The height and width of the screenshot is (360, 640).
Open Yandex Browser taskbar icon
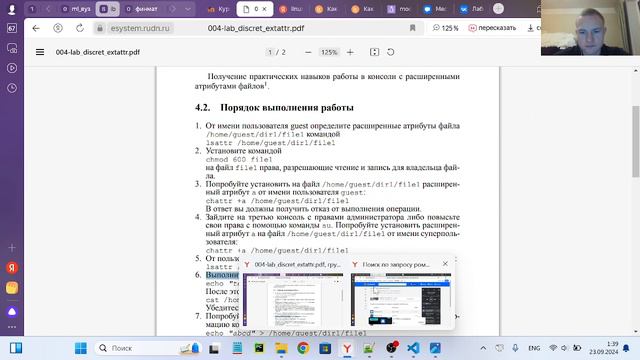pos(347,348)
